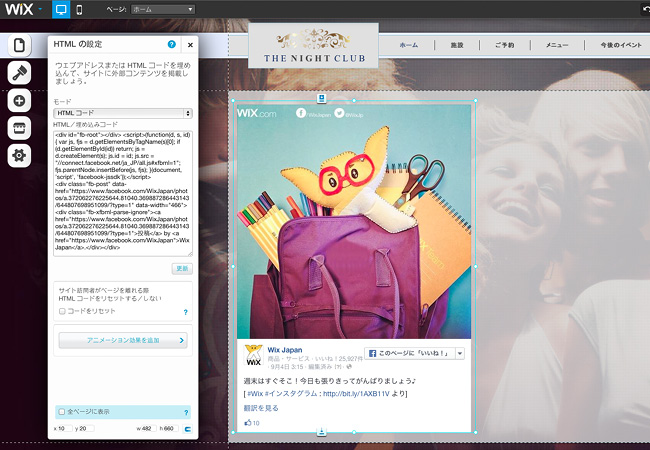The height and width of the screenshot is (450, 650).
Task: Click the #Wix hashtag link
Action: (255, 393)
